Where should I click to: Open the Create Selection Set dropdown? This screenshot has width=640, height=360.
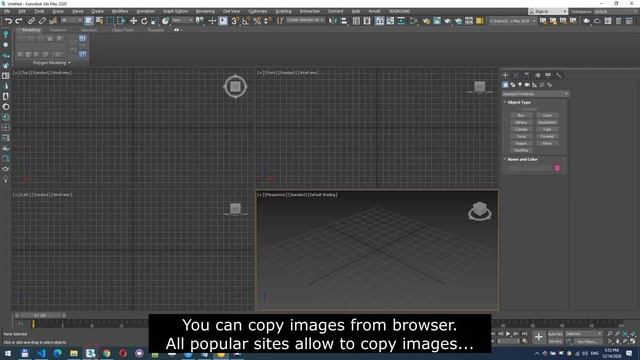pos(305,20)
